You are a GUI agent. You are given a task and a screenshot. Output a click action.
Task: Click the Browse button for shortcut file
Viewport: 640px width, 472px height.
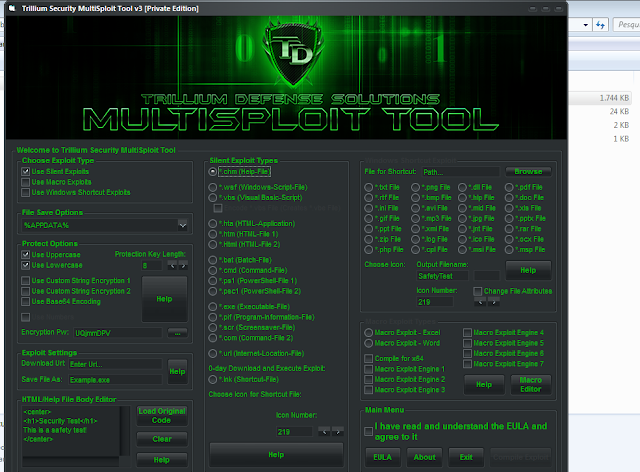click(528, 171)
